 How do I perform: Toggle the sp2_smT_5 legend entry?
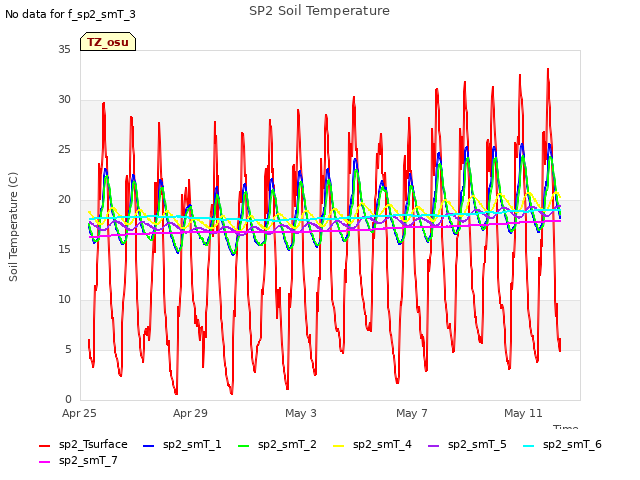467,444
